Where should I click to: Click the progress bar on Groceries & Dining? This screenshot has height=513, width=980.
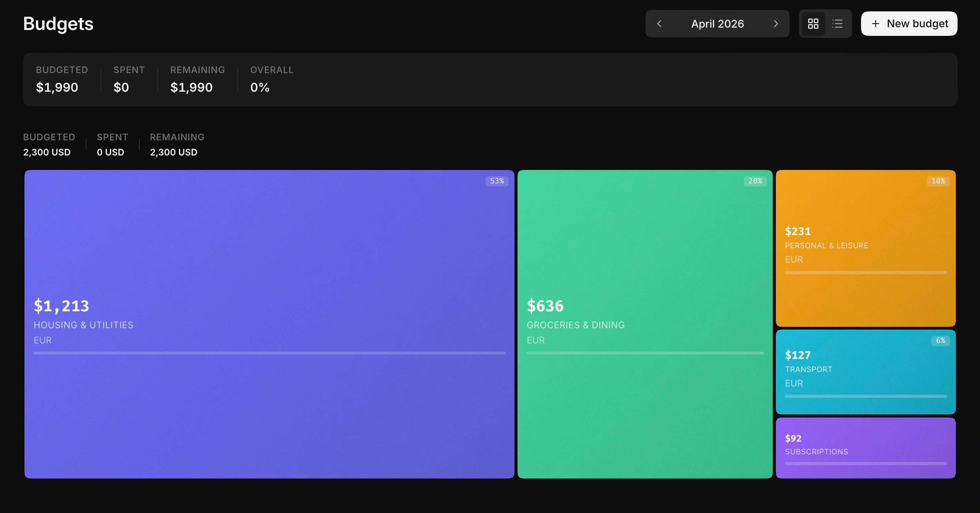pyautogui.click(x=645, y=353)
